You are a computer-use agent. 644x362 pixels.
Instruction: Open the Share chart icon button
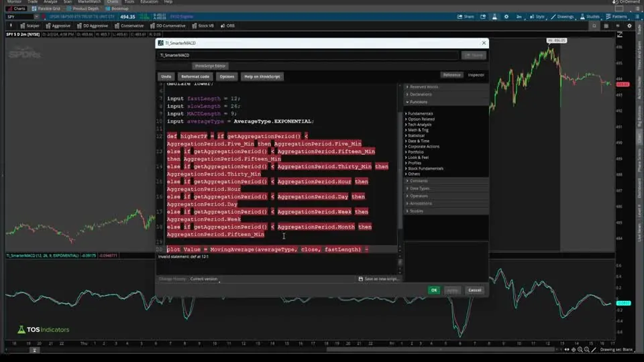point(466,16)
